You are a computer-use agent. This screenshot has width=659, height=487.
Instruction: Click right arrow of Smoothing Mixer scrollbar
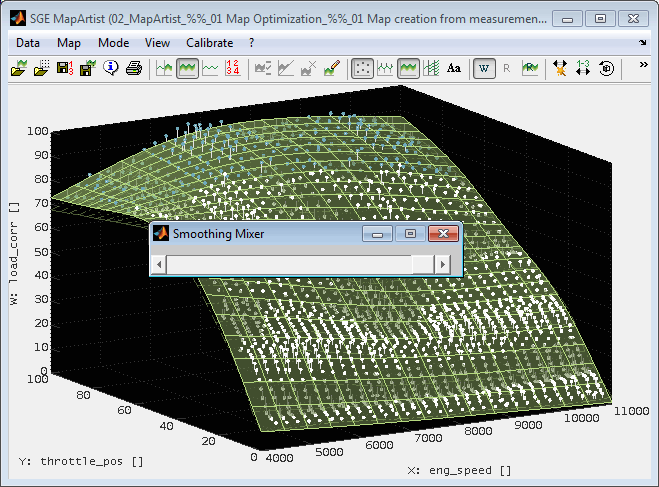[443, 263]
